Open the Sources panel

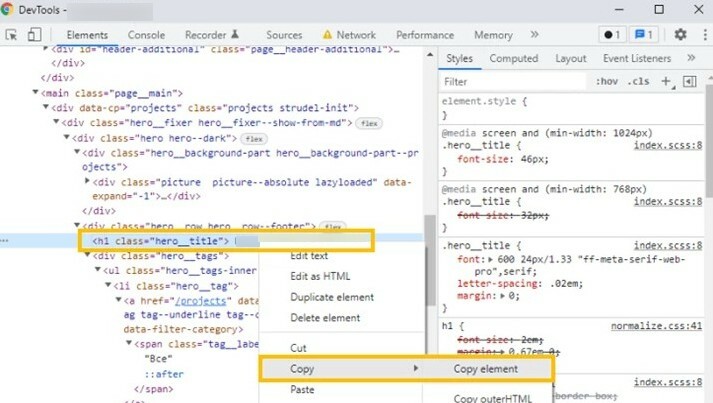tap(284, 35)
